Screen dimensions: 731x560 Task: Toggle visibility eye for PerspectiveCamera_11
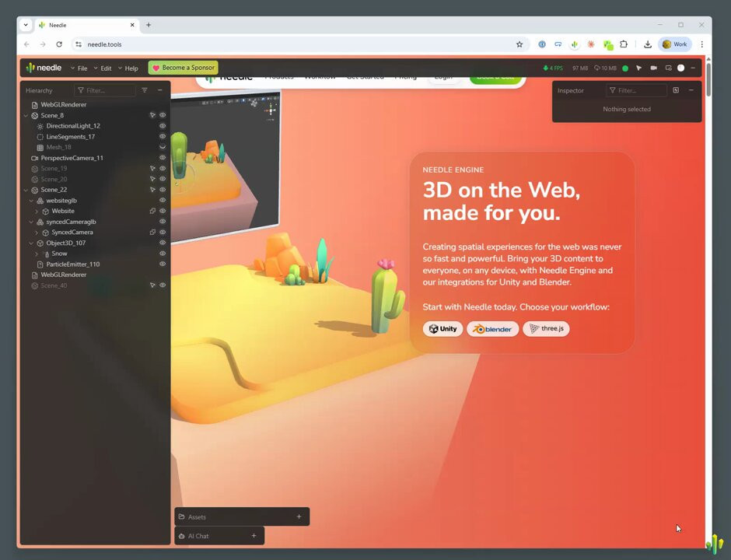(163, 158)
